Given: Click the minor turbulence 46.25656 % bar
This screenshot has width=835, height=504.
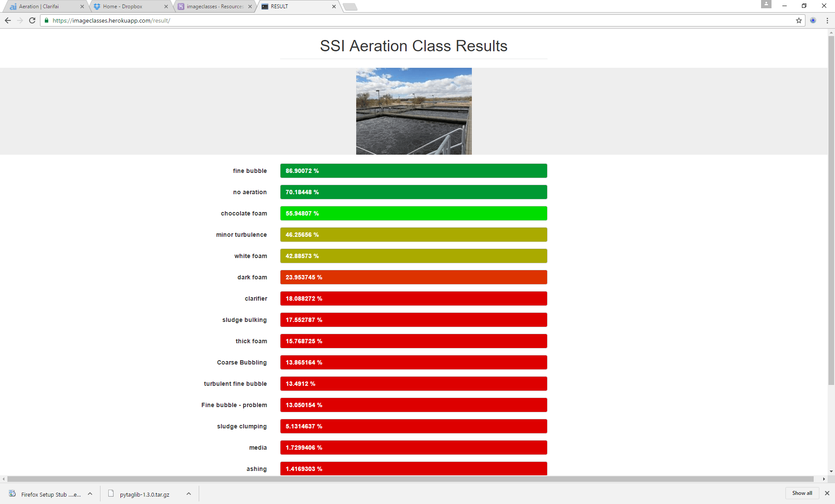Looking at the screenshot, I should click(414, 235).
